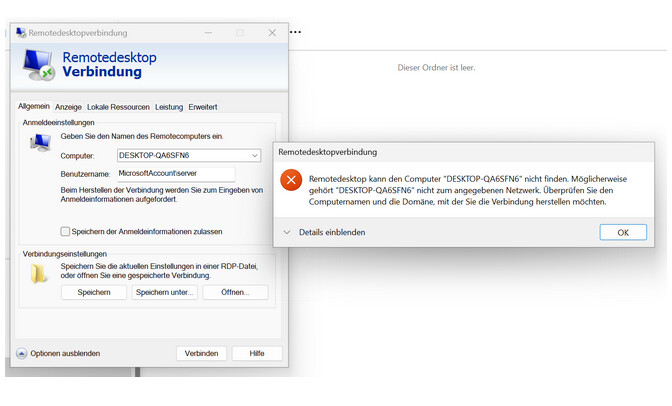672x406 pixels.
Task: Expand Details einblenden in error dialog
Action: click(x=324, y=232)
